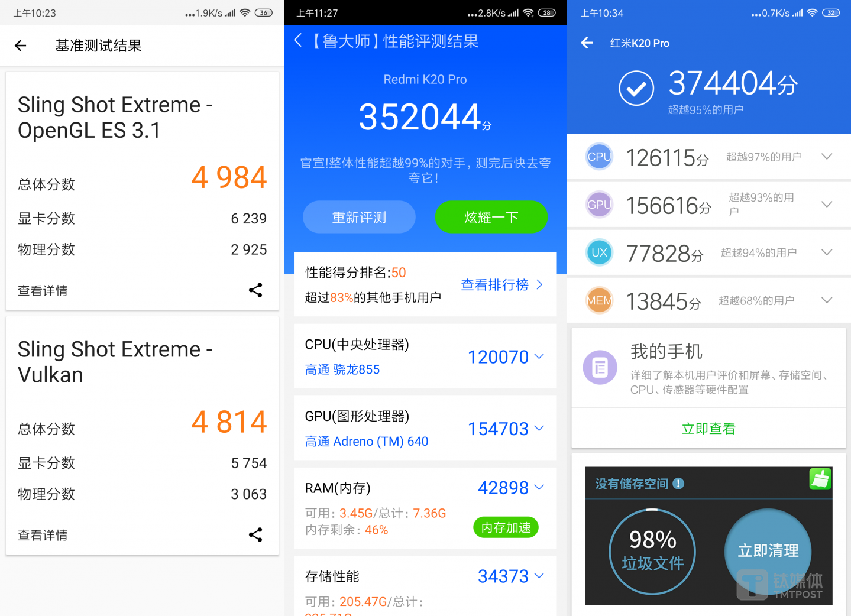The width and height of the screenshot is (851, 616).
Task: Tap the GPU badge icon in AnTuTu
Action: [x=599, y=205]
